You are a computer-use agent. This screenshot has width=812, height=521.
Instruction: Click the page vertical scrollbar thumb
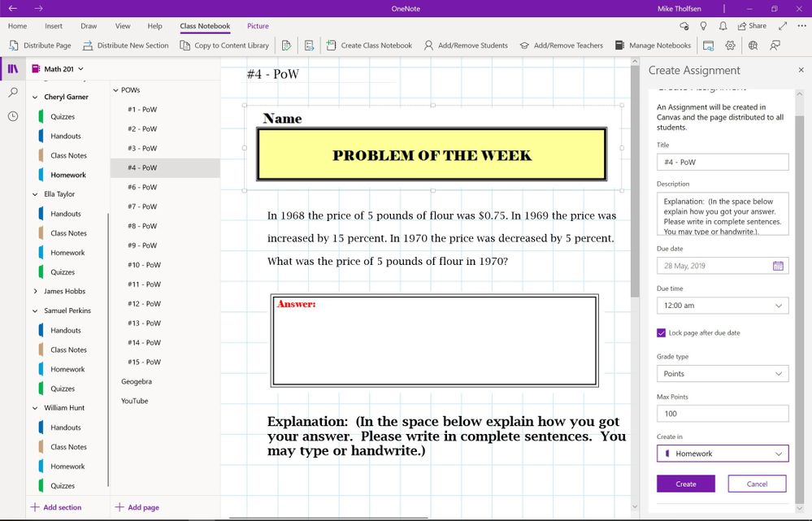point(635,181)
